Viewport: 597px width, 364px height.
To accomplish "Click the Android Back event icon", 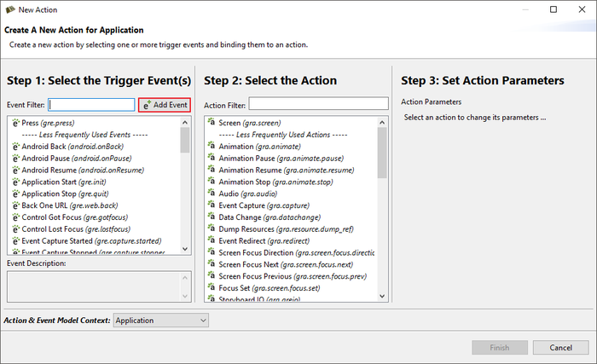I will click(15, 147).
